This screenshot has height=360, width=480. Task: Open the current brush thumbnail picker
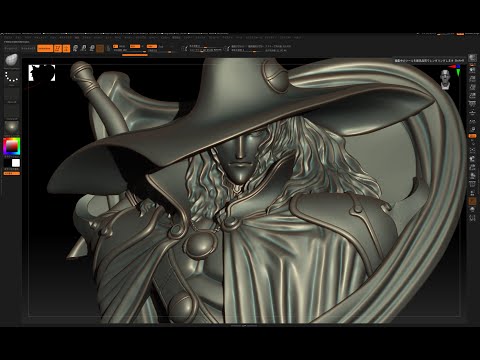[12, 60]
